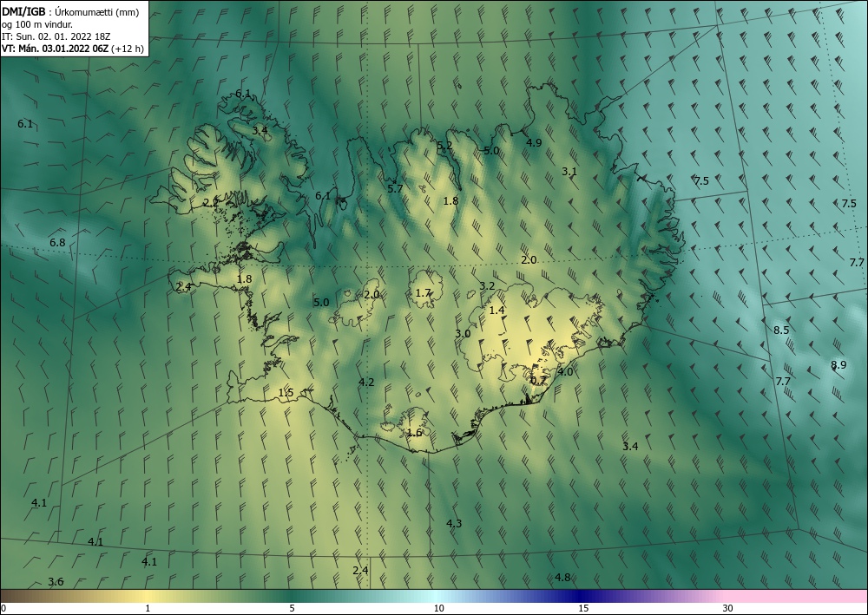Pick the yellow color above 1 on the scale
The image size is (868, 615).
coord(148,596)
